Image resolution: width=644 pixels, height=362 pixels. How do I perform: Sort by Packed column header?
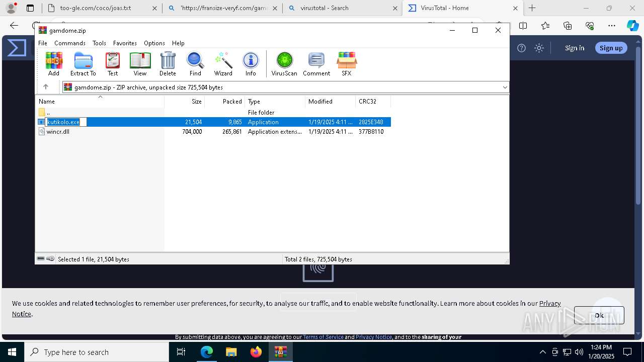[x=225, y=102]
